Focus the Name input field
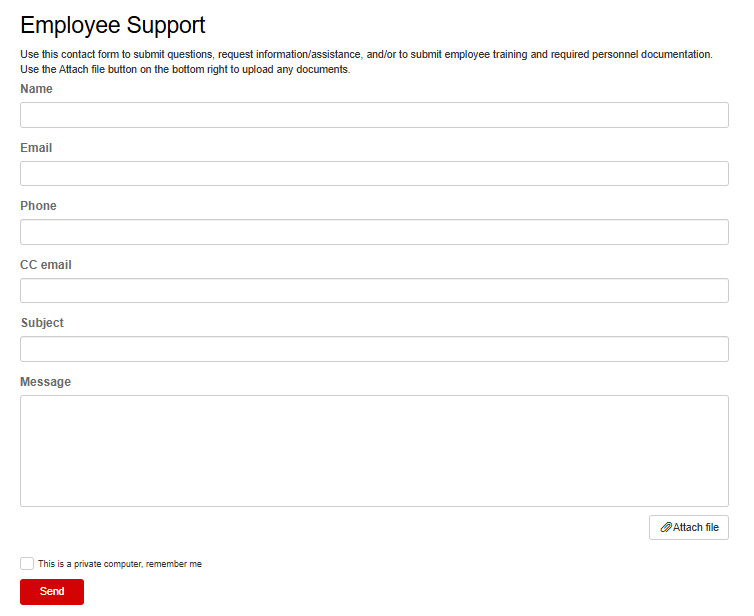Screen dimensions: 754x616 374,115
